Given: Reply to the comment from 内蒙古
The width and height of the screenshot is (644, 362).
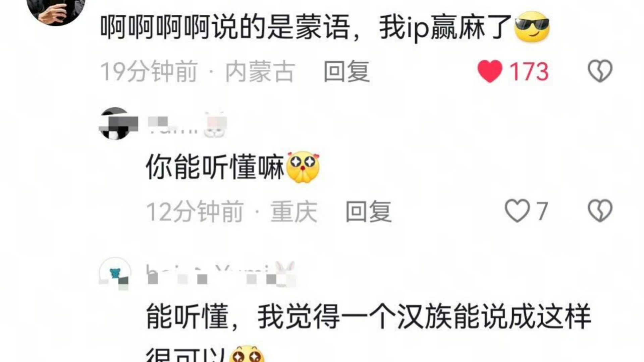Looking at the screenshot, I should point(346,71).
